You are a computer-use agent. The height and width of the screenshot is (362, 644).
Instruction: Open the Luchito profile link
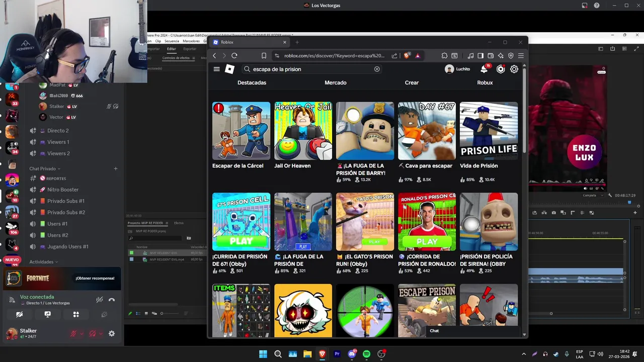click(x=457, y=69)
